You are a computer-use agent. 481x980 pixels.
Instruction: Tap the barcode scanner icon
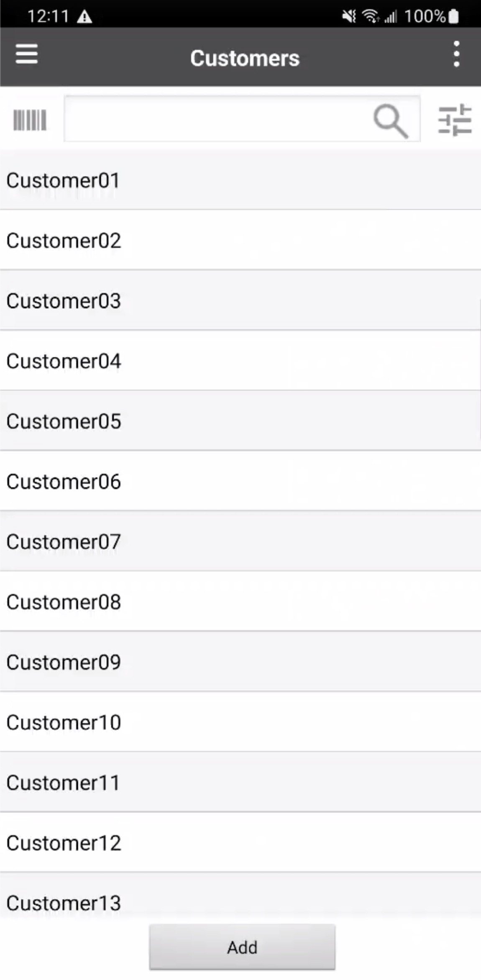30,120
